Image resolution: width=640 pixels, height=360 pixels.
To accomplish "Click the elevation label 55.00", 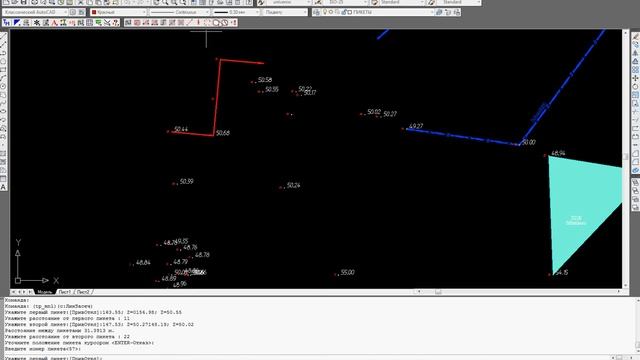I will coord(347,272).
